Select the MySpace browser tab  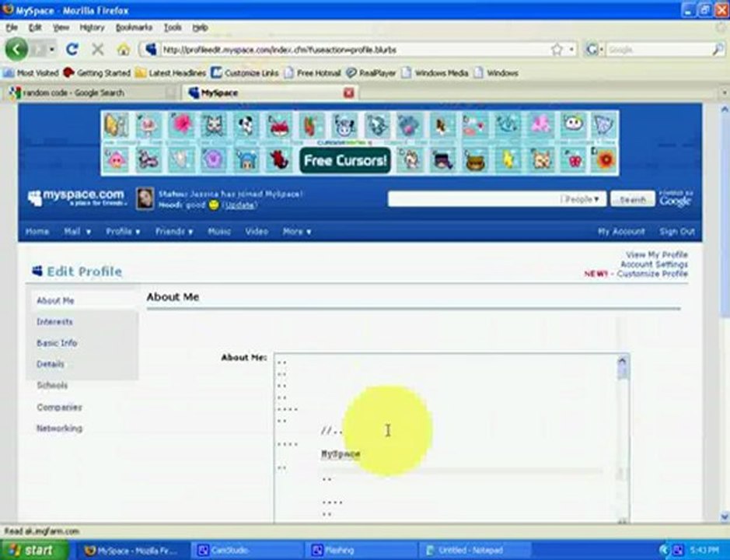pyautogui.click(x=270, y=93)
